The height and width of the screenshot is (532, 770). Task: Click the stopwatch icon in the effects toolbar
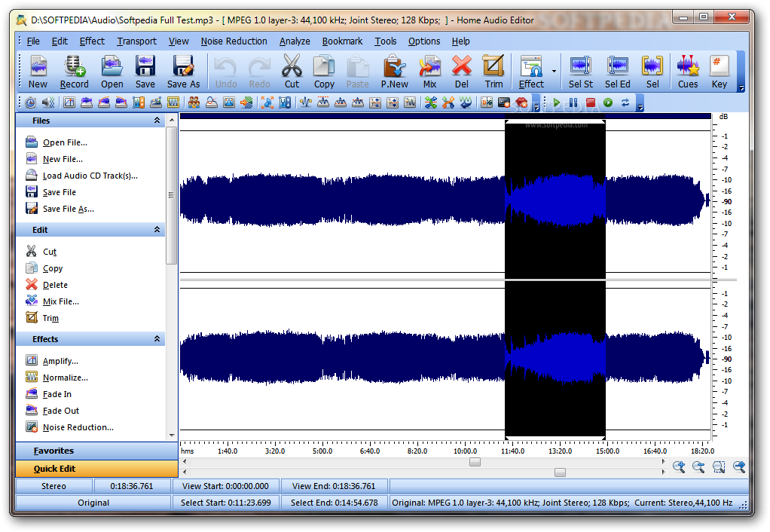30,102
